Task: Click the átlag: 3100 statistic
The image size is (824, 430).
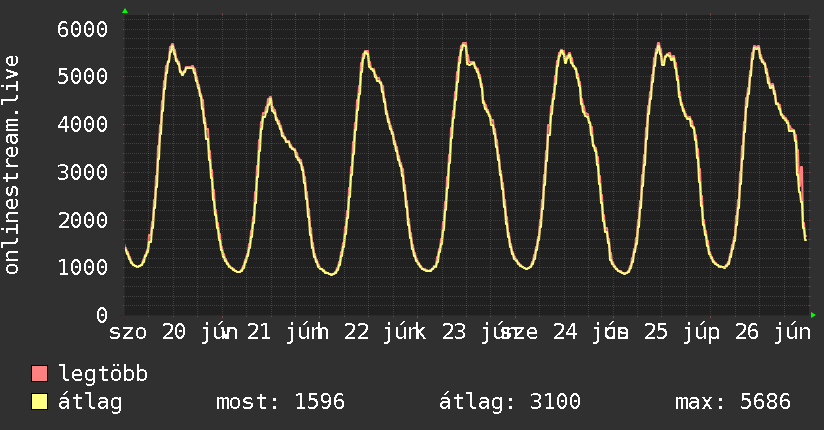Action: 510,402
